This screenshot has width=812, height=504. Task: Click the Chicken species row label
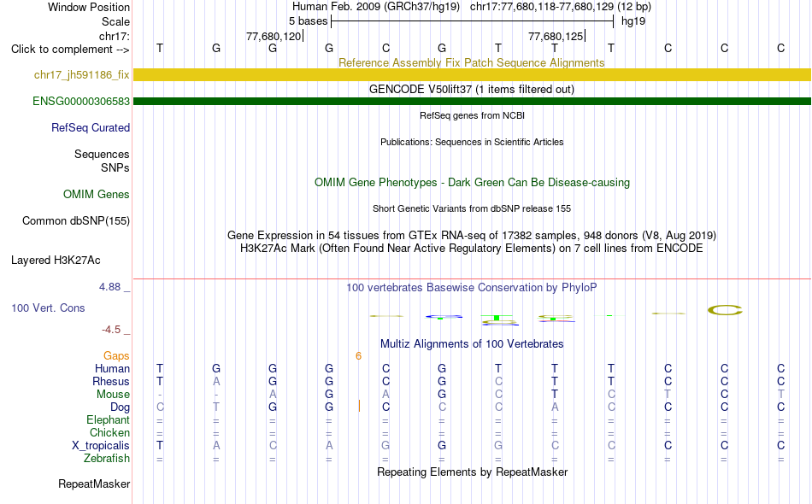click(x=109, y=432)
